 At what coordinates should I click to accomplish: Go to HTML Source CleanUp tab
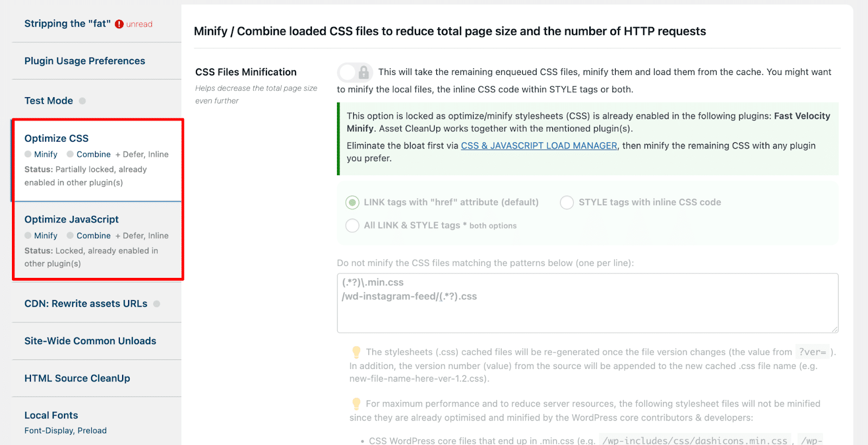click(x=77, y=379)
